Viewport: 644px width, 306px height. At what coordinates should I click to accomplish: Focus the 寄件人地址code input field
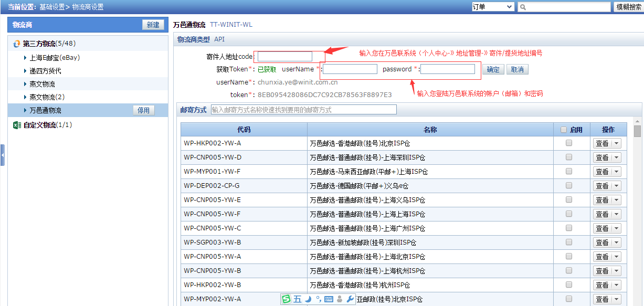click(x=285, y=56)
